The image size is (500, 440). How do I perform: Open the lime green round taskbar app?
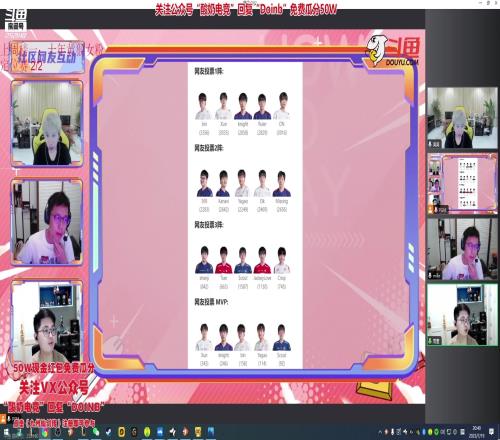tap(147, 432)
